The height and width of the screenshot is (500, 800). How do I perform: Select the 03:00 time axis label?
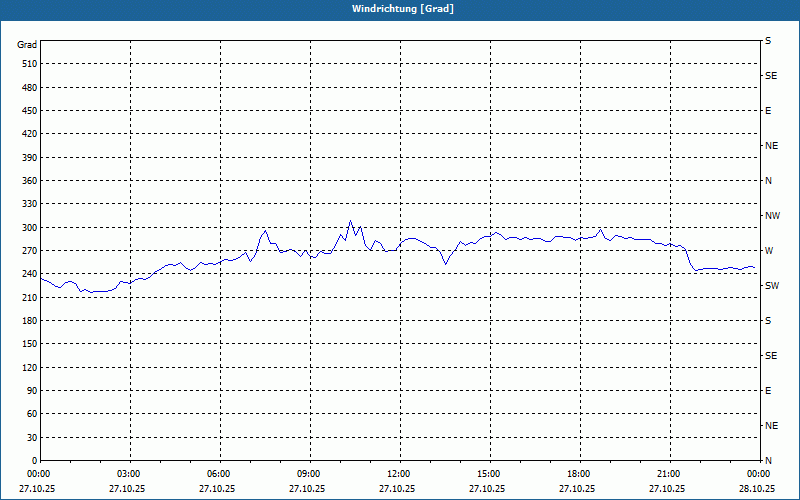[129, 473]
